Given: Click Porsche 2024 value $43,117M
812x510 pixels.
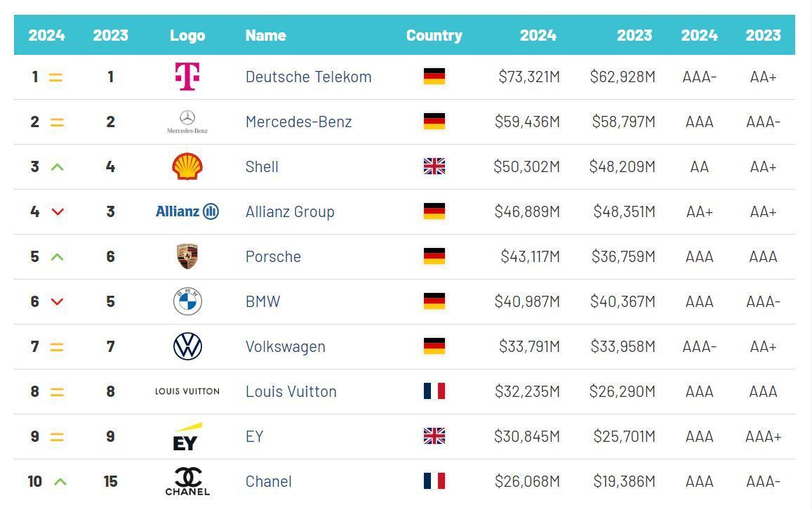Looking at the screenshot, I should coord(530,256).
